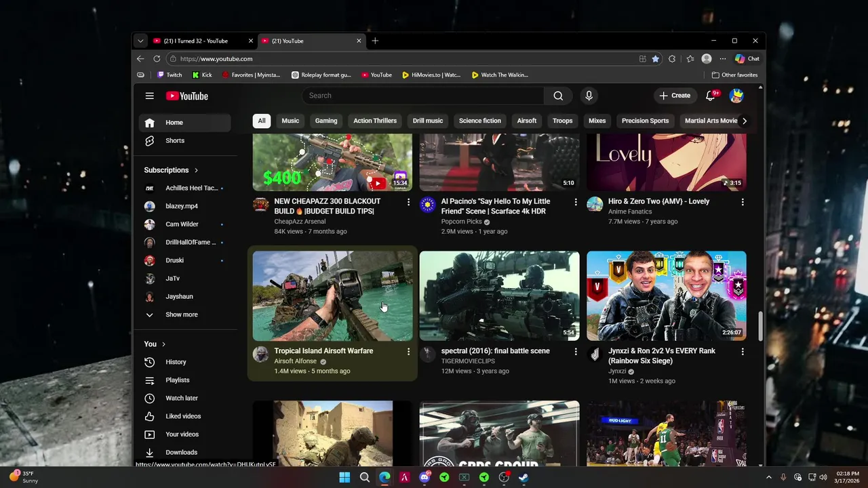Viewport: 868px width, 488px height.
Task: Select the Troops filter chip
Action: [563, 121]
